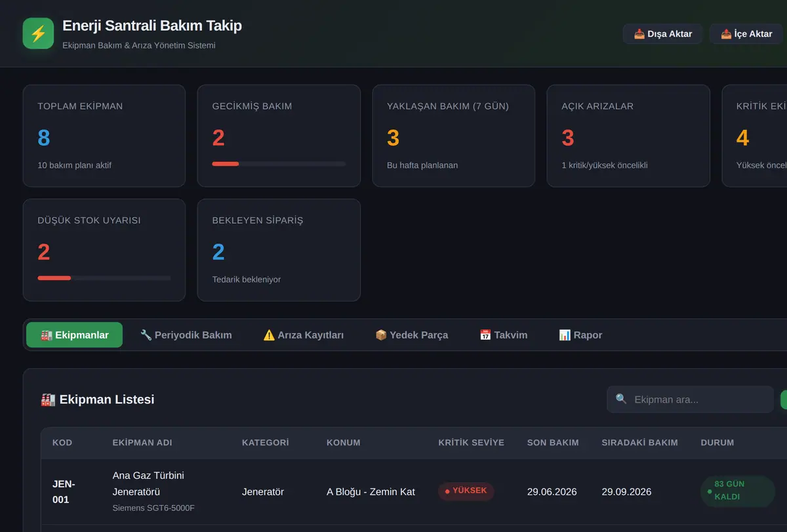Click the Dışa Aktar button

tap(662, 34)
